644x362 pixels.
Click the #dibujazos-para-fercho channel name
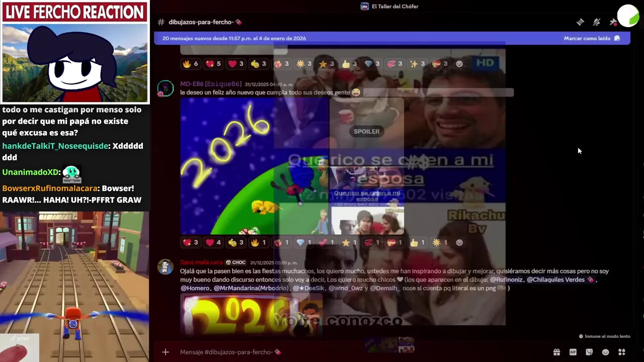coord(204,22)
